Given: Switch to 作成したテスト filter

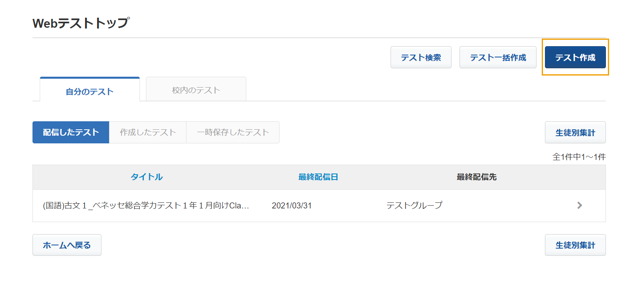Looking at the screenshot, I should point(148,132).
